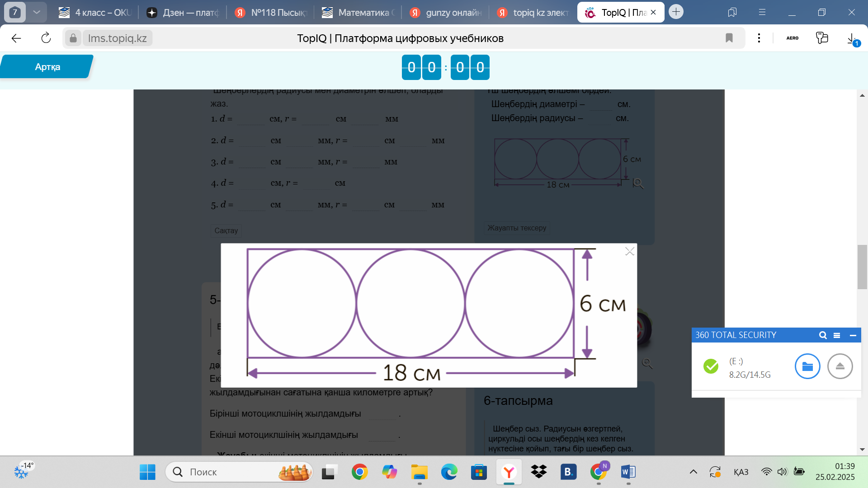Open Microsoft Word from the taskbar
Image resolution: width=868 pixels, height=488 pixels.
point(628,472)
